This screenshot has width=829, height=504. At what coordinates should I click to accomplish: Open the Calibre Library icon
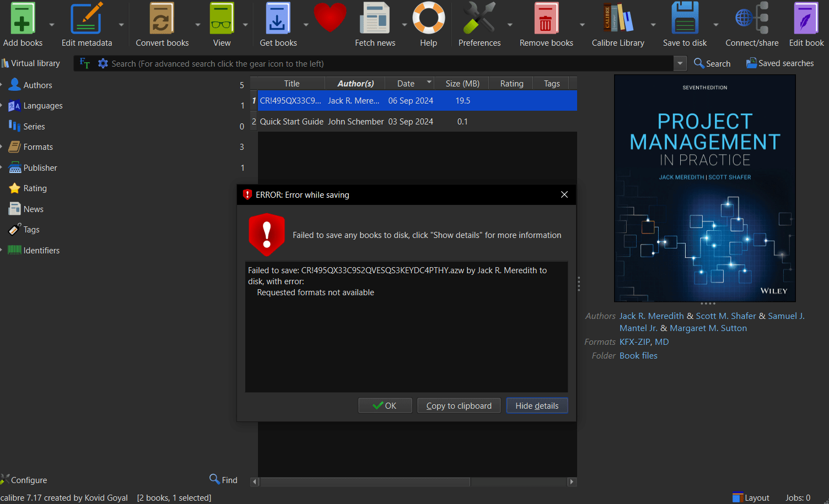(618, 18)
